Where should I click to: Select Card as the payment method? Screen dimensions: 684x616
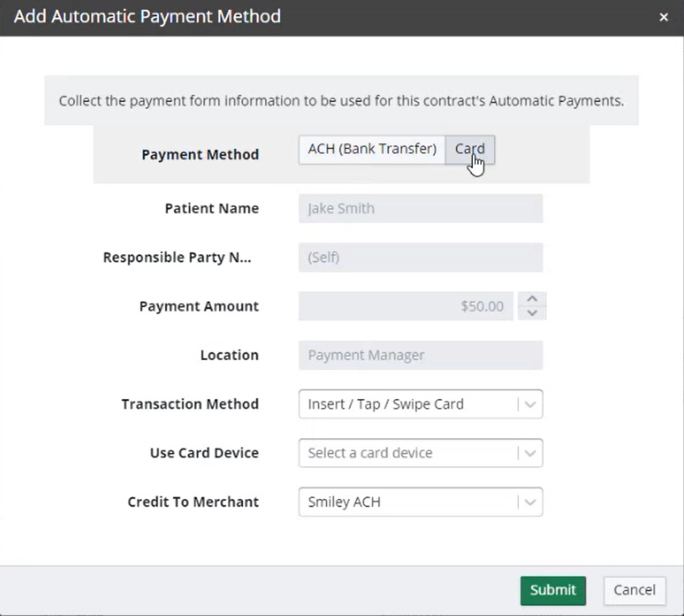(469, 149)
